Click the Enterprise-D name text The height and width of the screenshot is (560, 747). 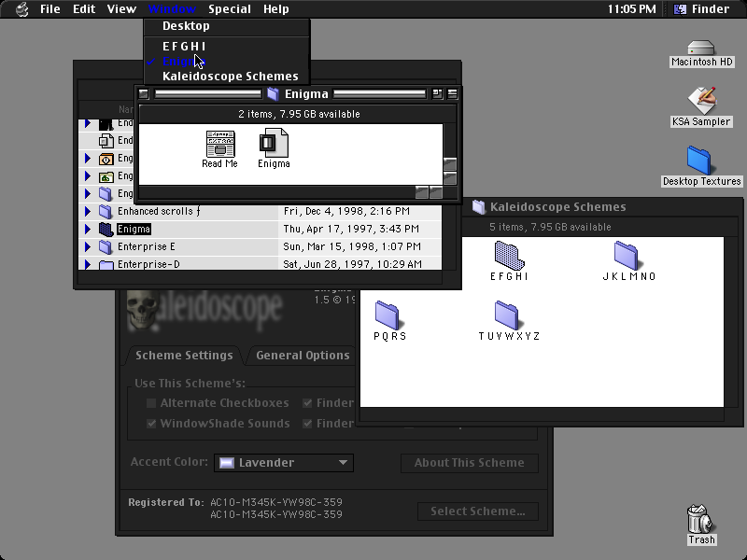[148, 264]
